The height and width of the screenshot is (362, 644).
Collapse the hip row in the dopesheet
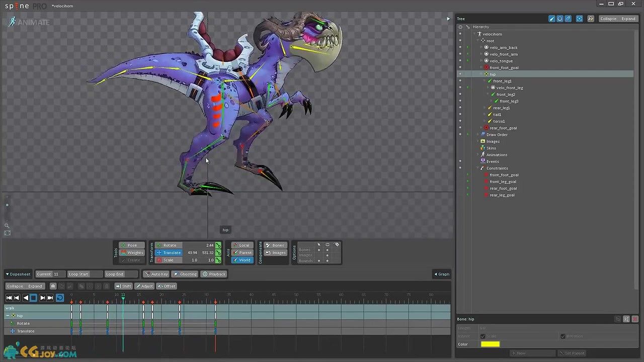(x=8, y=316)
